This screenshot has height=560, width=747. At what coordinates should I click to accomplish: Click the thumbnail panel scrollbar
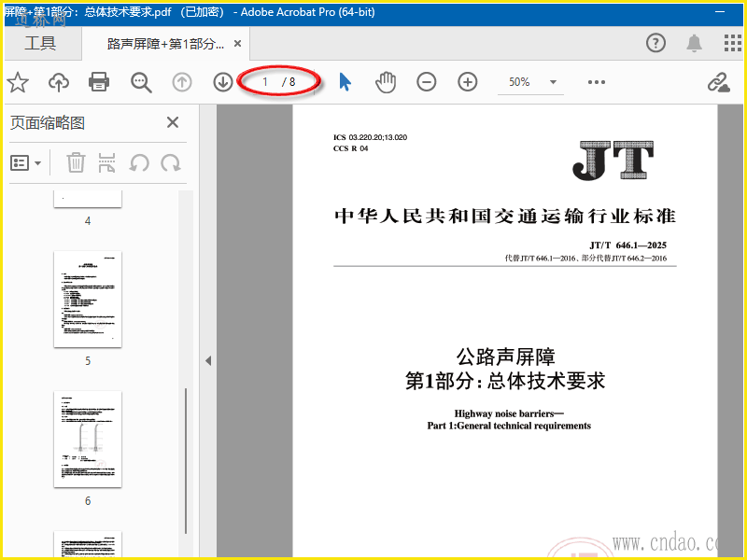185,461
